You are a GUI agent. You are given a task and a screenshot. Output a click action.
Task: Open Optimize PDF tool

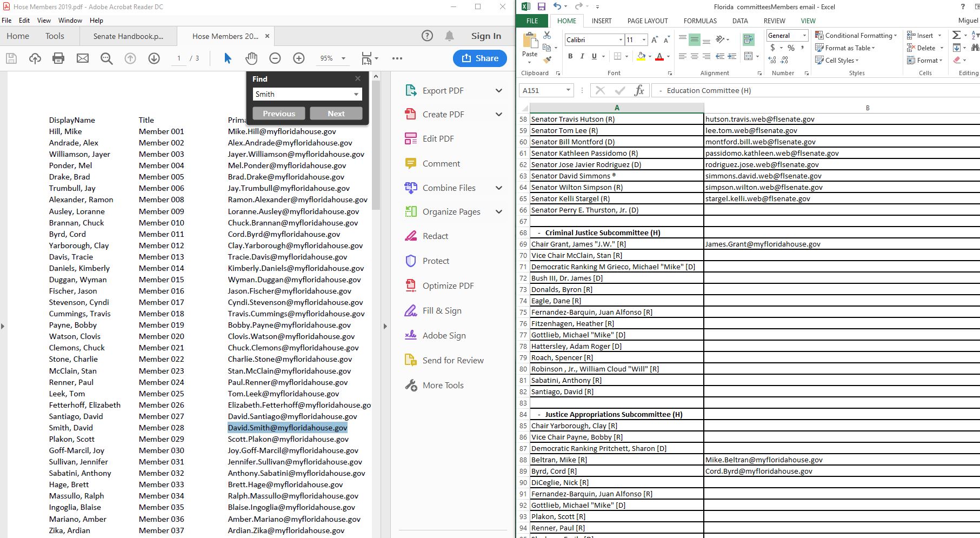439,286
